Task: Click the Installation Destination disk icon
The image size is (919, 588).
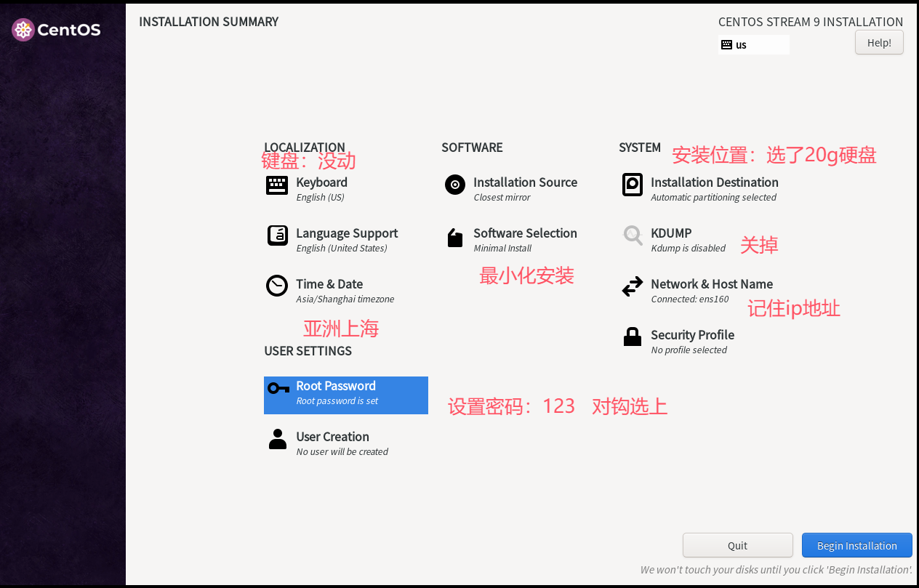Action: pos(633,185)
